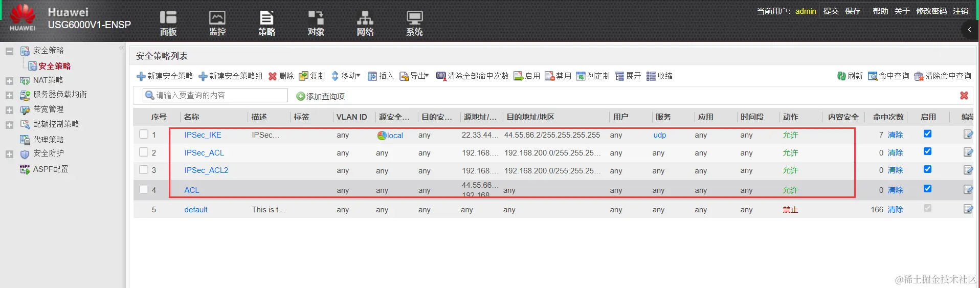
Task: Click the 收缩 collapse toolbar button
Action: [x=659, y=76]
